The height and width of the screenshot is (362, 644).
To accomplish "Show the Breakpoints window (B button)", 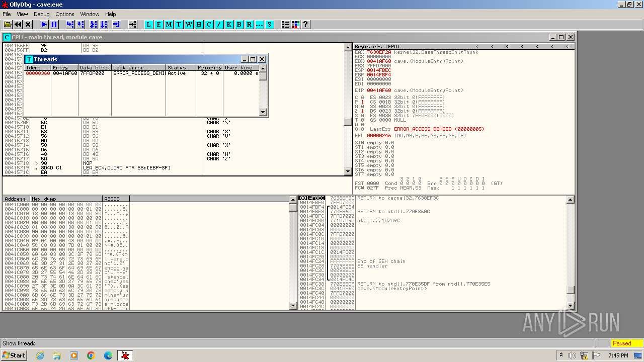I will 239,24.
